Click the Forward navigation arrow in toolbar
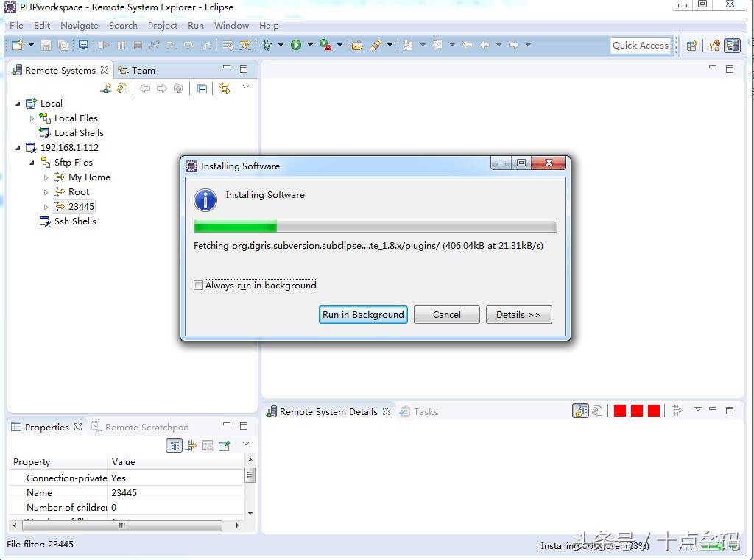 pos(514,45)
